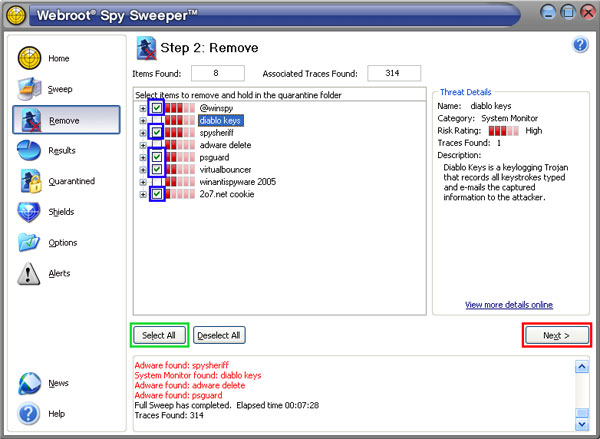
Task: Click the Items Found field
Action: point(218,73)
